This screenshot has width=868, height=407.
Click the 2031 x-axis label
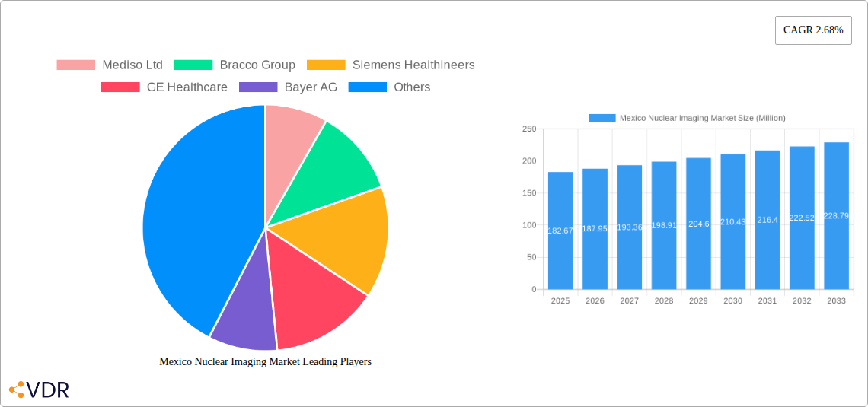(767, 300)
